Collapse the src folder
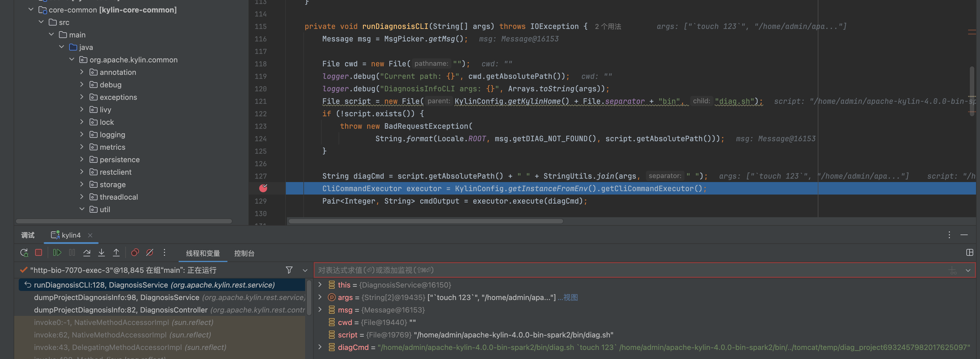 pyautogui.click(x=41, y=22)
